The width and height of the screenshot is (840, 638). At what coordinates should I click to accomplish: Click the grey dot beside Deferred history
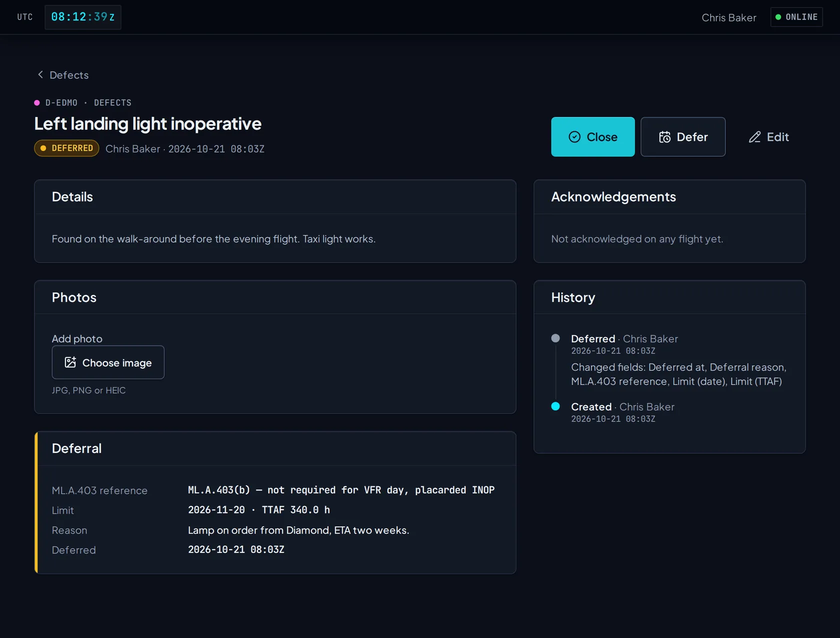(x=555, y=338)
